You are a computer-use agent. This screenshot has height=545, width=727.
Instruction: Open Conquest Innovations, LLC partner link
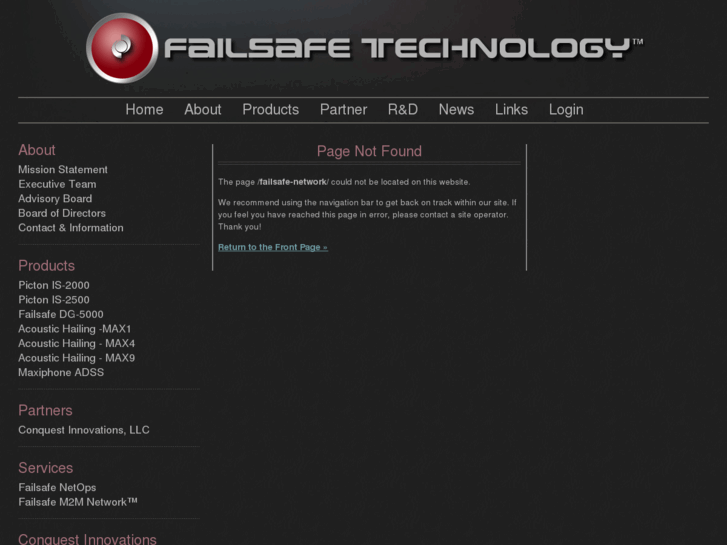tap(84, 430)
